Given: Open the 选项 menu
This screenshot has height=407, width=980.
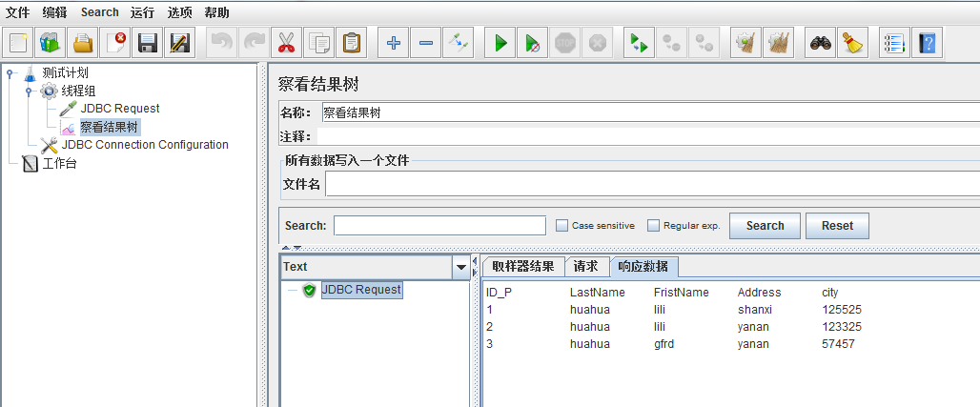Looking at the screenshot, I should pos(180,12).
